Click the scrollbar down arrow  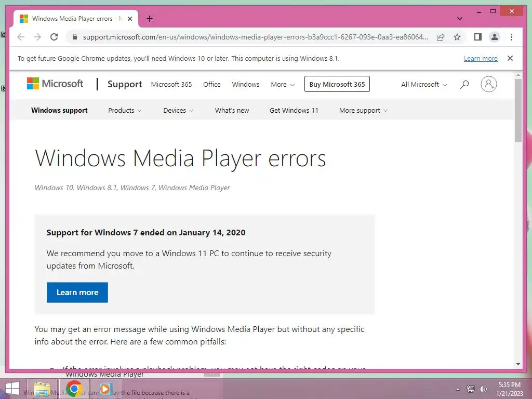click(x=518, y=364)
